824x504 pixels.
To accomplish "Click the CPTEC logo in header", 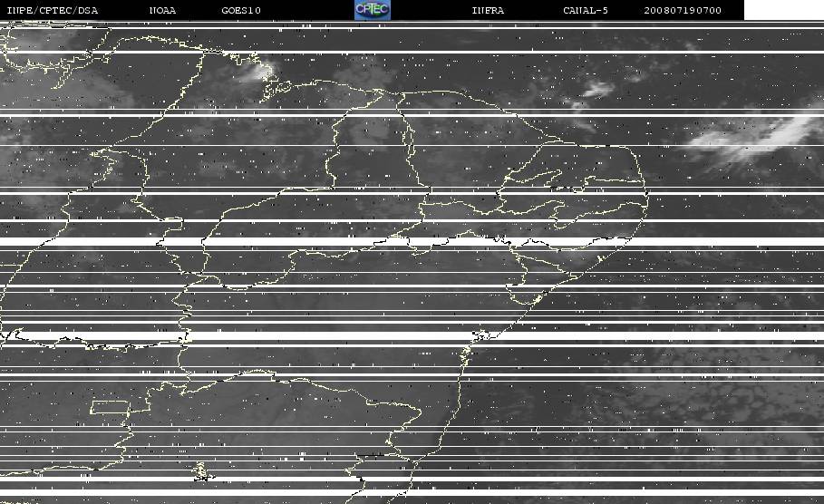I will coord(372,10).
